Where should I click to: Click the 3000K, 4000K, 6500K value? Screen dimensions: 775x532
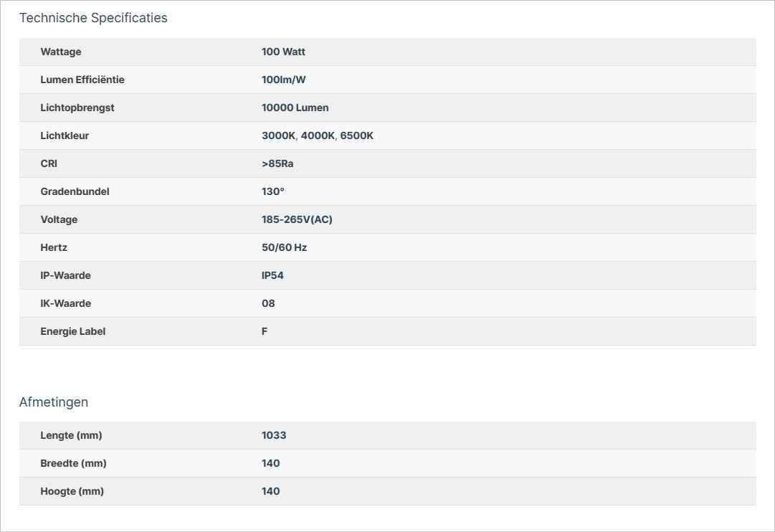[x=318, y=136]
